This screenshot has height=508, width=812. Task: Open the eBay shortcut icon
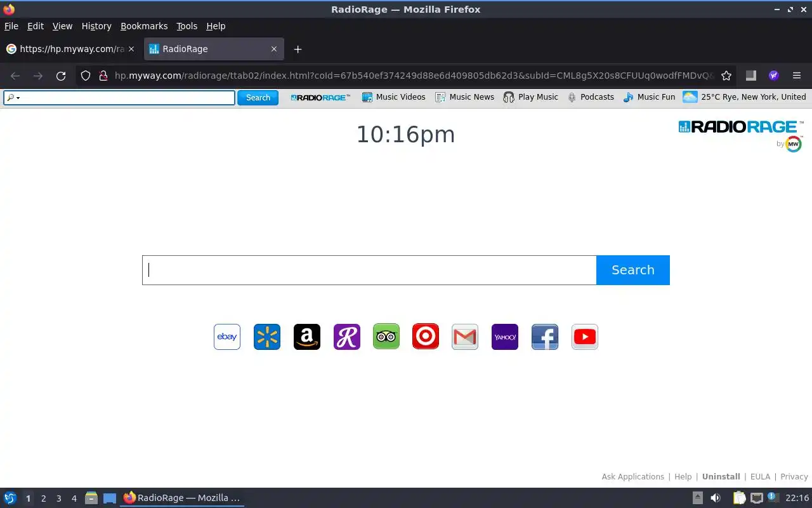[x=227, y=337]
